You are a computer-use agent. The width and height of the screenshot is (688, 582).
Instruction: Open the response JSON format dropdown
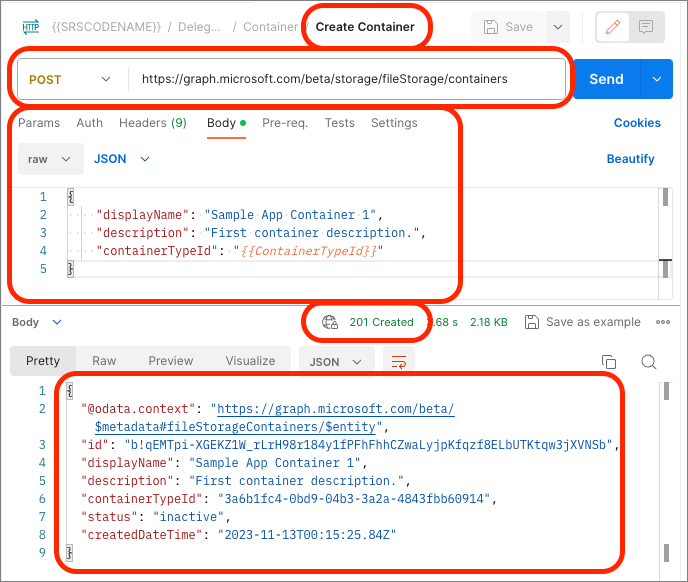pyautogui.click(x=336, y=362)
